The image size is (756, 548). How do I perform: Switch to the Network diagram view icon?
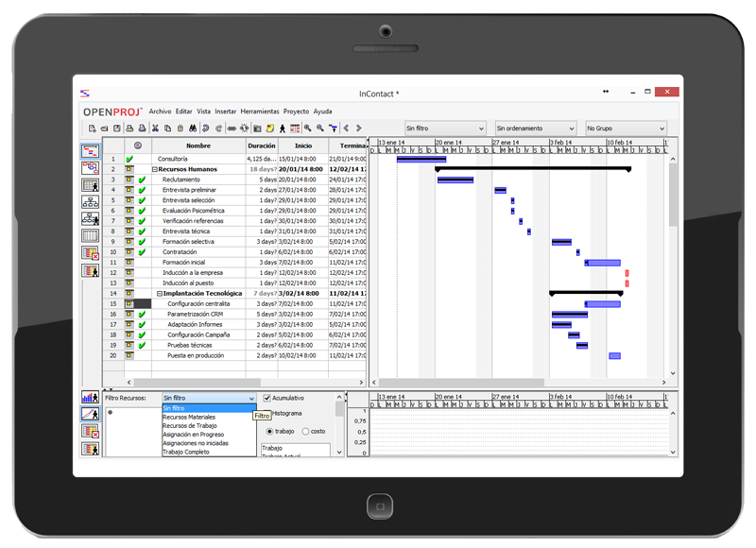pyautogui.click(x=91, y=167)
